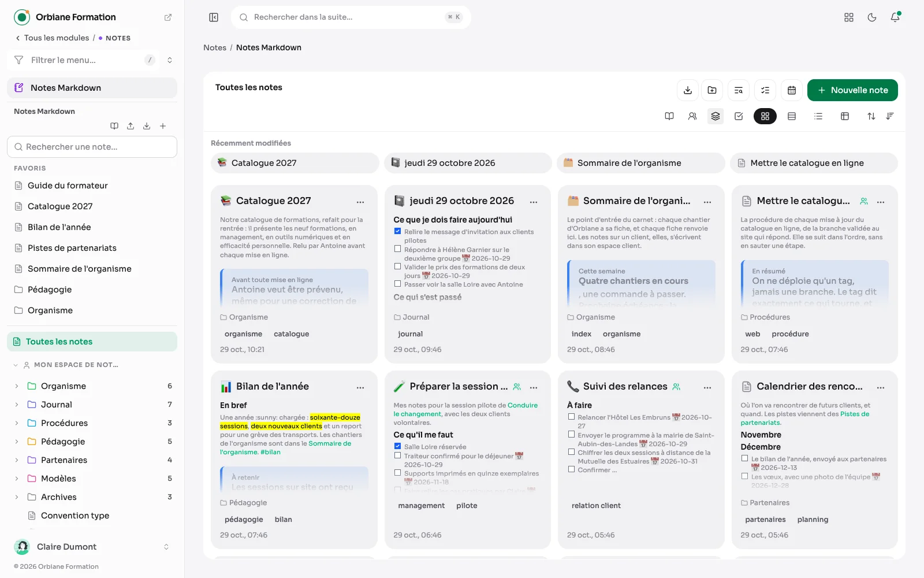The image size is (924, 578).
Task: Switch to dark mode with the moon icon
Action: [x=872, y=17]
